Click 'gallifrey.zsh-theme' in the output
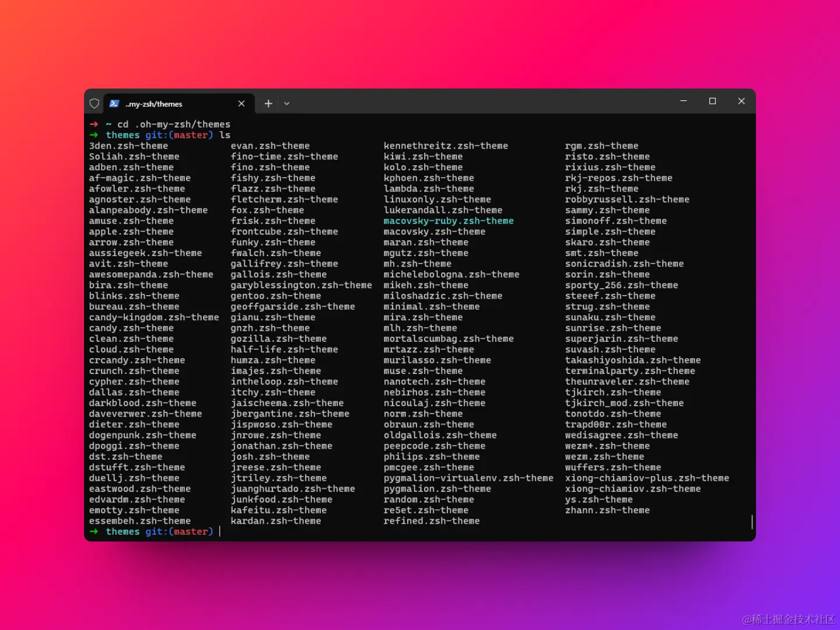The image size is (840, 630). tap(284, 264)
